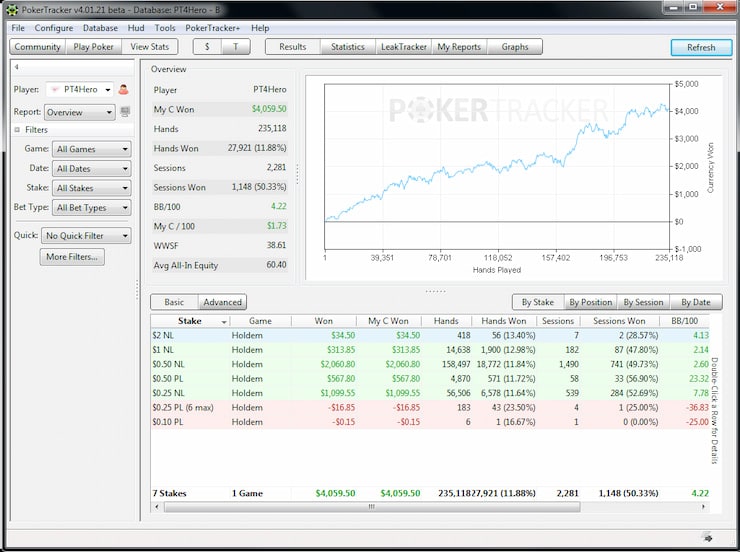740x552 pixels.
Task: Click the My C Won value $4,059.50 in Overview
Action: click(269, 109)
